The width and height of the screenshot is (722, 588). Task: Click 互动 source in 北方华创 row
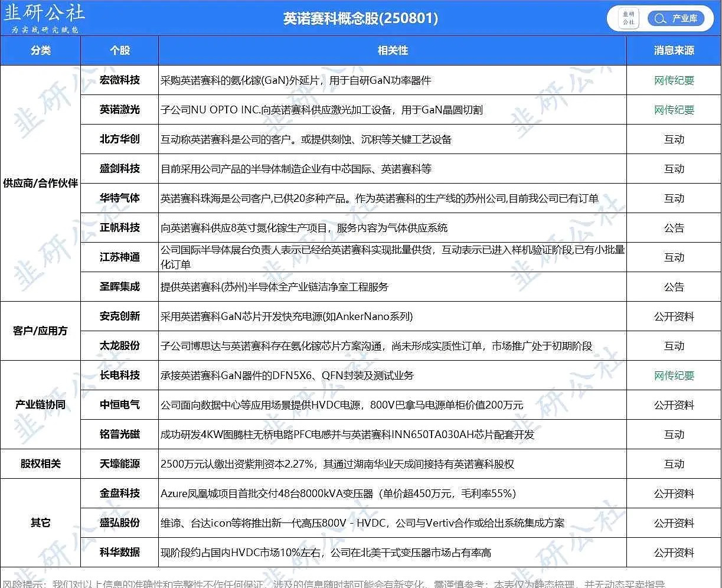(674, 139)
